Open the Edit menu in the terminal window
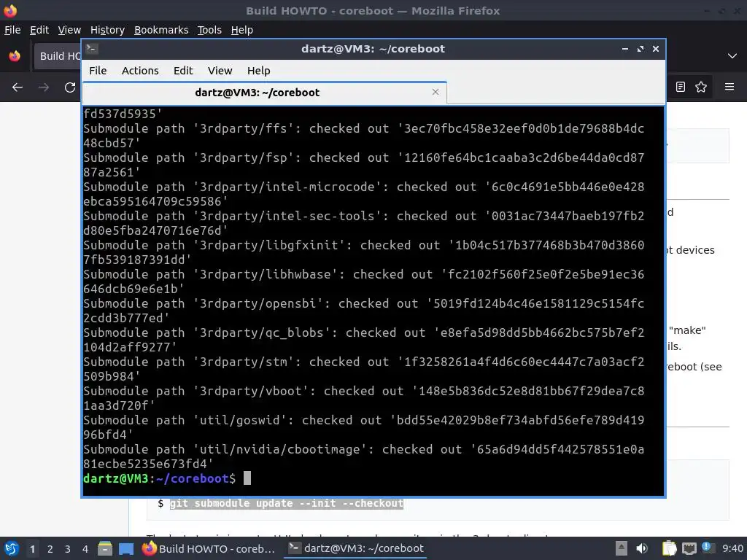Viewport: 747px width, 560px height. click(x=183, y=71)
